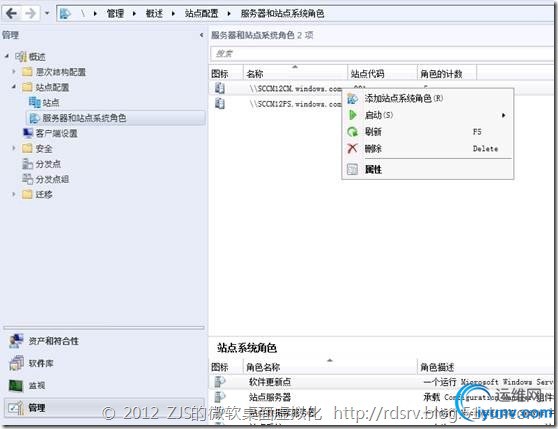The width and height of the screenshot is (558, 429).
Task: Go forward with the forward arrow button
Action: 30,13
